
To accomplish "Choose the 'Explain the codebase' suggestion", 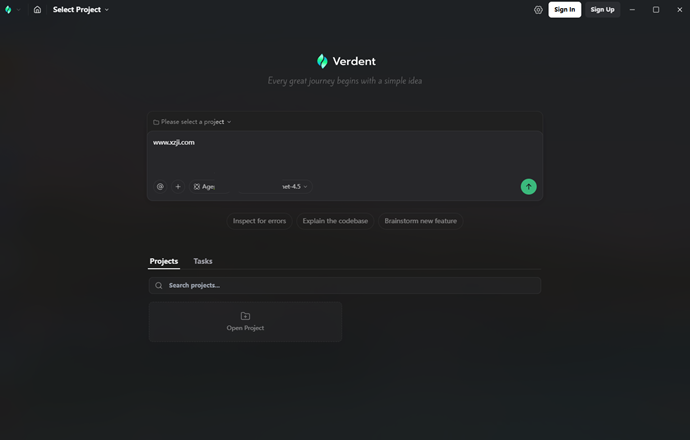I will (335, 221).
